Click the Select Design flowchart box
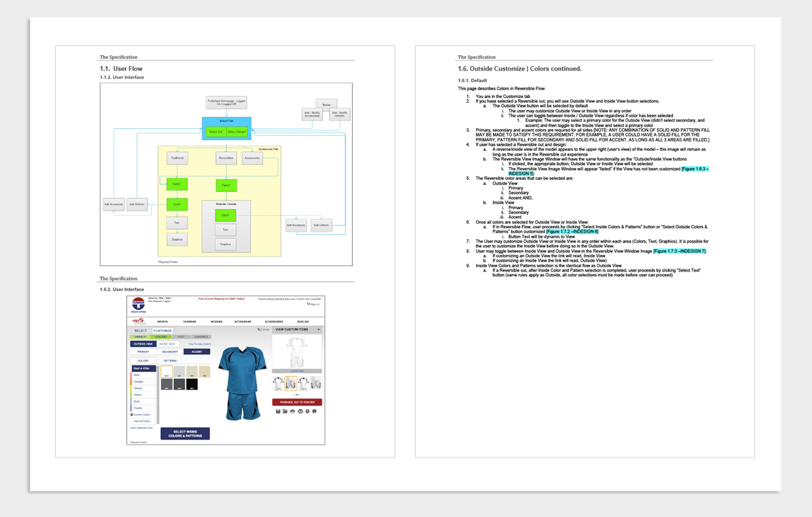This screenshot has height=517, width=812. click(237, 131)
